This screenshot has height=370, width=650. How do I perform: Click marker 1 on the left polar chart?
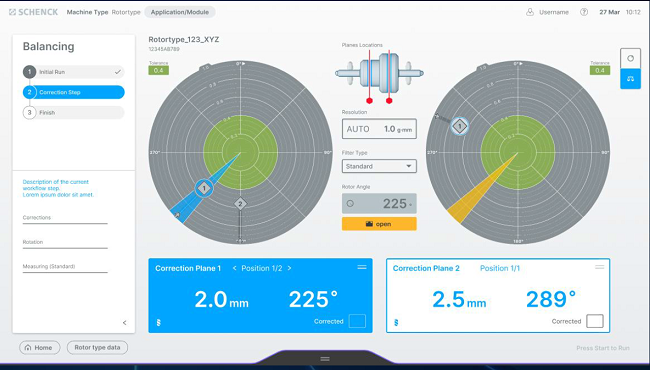(204, 189)
